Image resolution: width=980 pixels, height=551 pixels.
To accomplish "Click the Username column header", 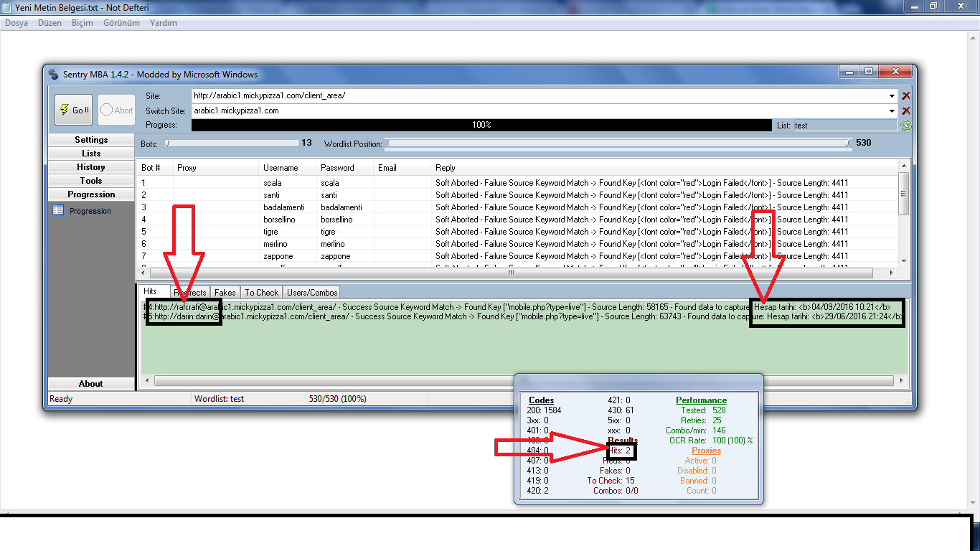I will (x=281, y=168).
